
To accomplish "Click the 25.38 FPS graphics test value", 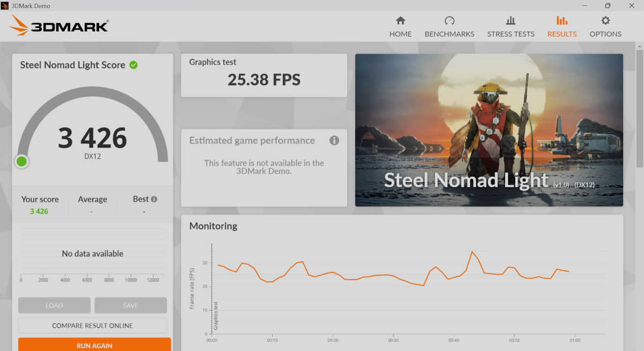I will [264, 80].
